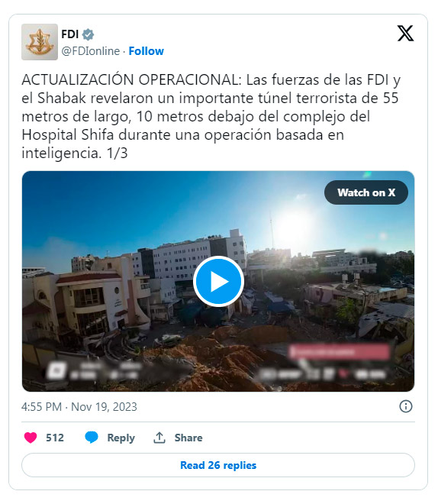Image resolution: width=438 pixels, height=504 pixels.
Task: Click the Reply text label
Action: pyautogui.click(x=121, y=438)
